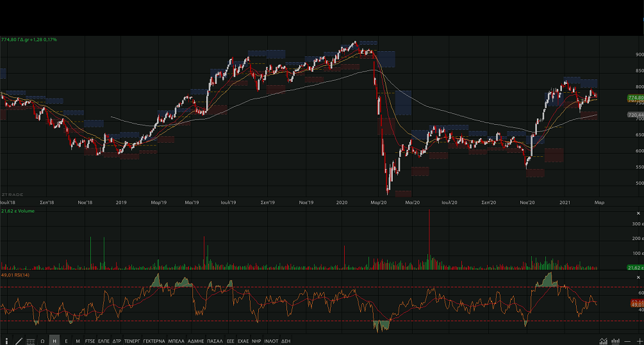
Task: Click the bar chart type icon
Action: coord(616,341)
